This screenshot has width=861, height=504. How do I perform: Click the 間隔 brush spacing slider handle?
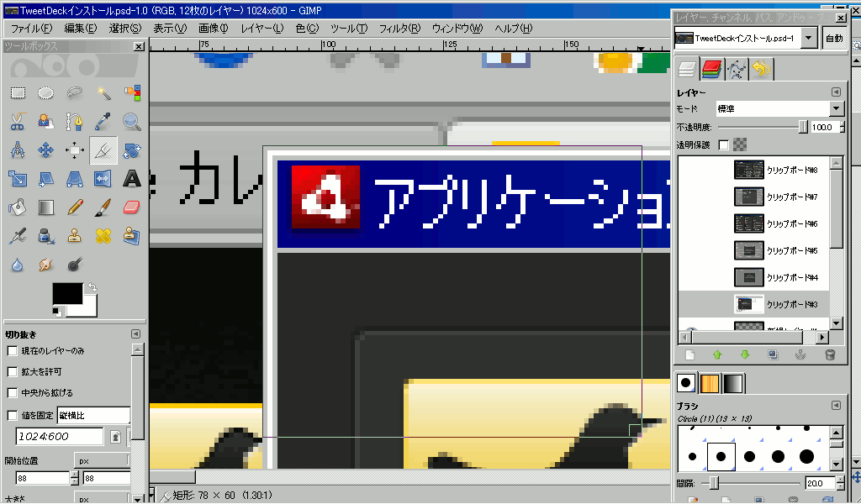714,483
